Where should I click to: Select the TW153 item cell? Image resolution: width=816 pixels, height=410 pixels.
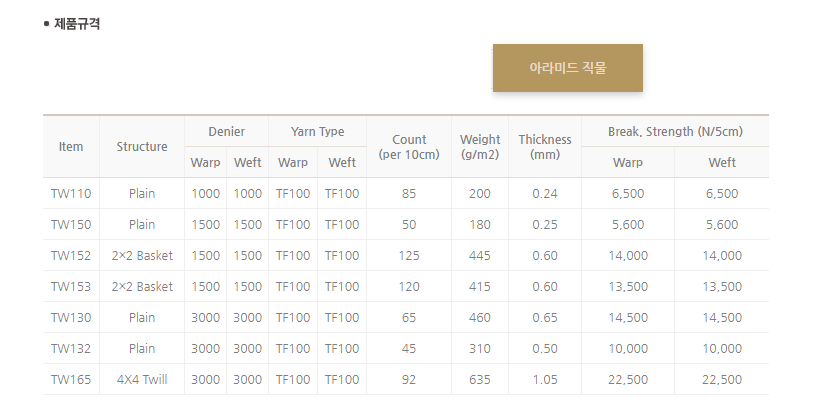tap(71, 287)
